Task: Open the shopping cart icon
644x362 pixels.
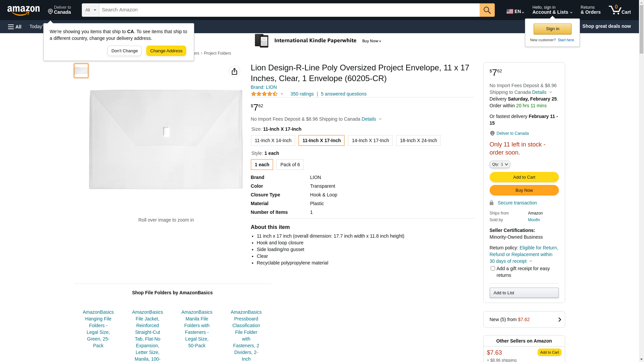Action: [620, 10]
